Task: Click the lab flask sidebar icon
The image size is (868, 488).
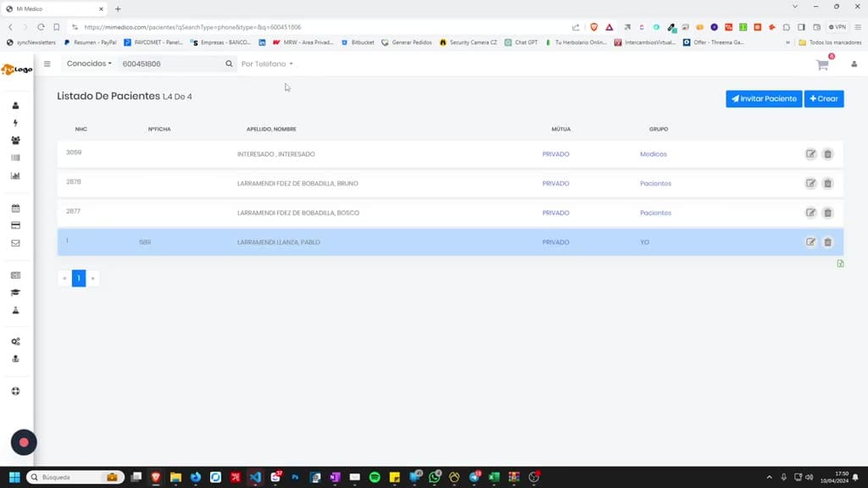Action: [x=15, y=310]
